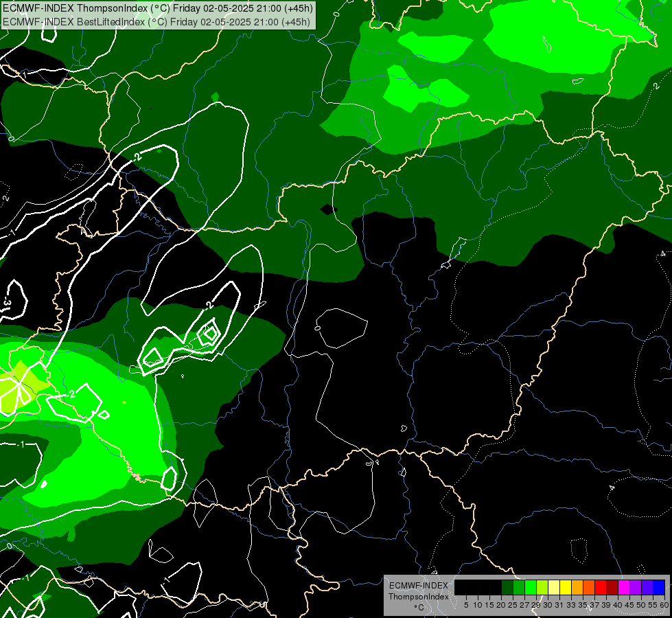Select the bright red 37-39 legend swatch
The height and width of the screenshot is (618, 672).
[601, 587]
